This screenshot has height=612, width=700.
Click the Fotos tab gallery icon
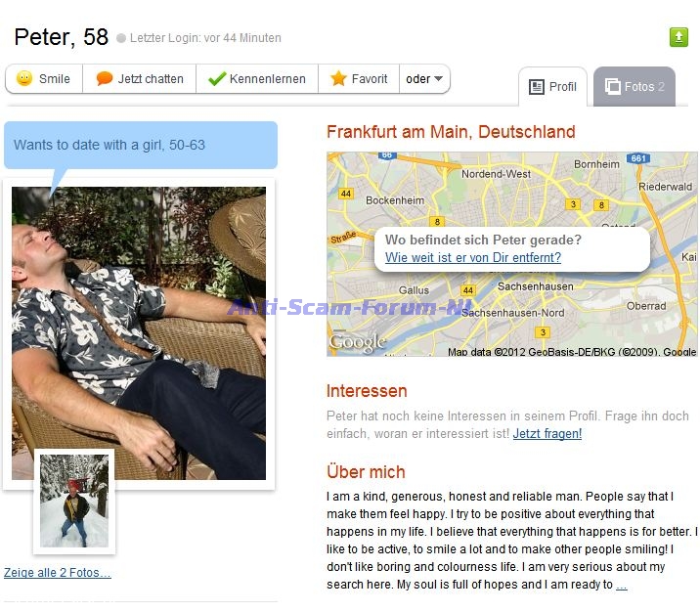coord(612,86)
